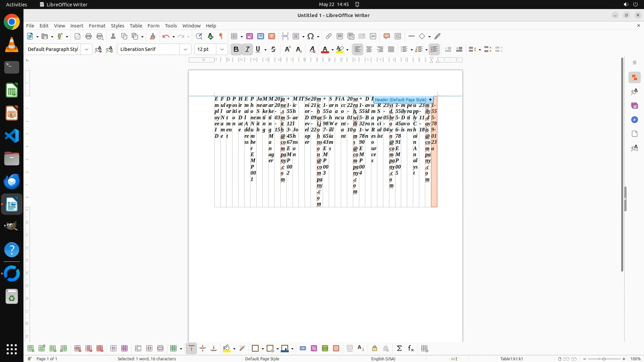Open the Table menu
This screenshot has width=644, height=362.
point(136,26)
